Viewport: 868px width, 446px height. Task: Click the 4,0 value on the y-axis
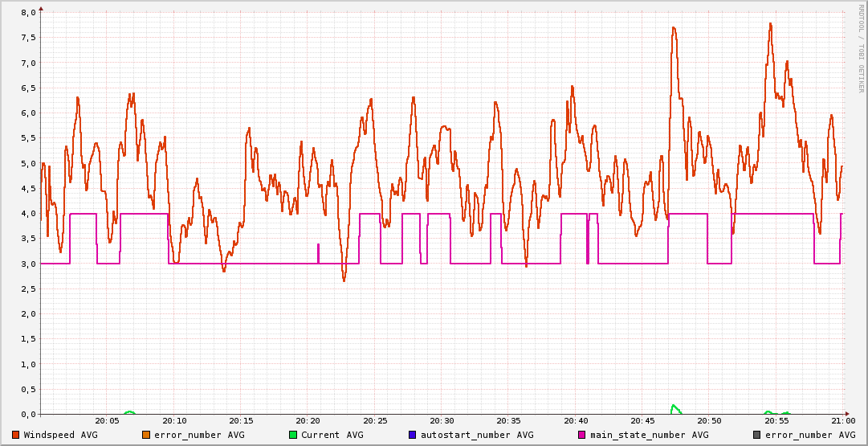click(27, 214)
